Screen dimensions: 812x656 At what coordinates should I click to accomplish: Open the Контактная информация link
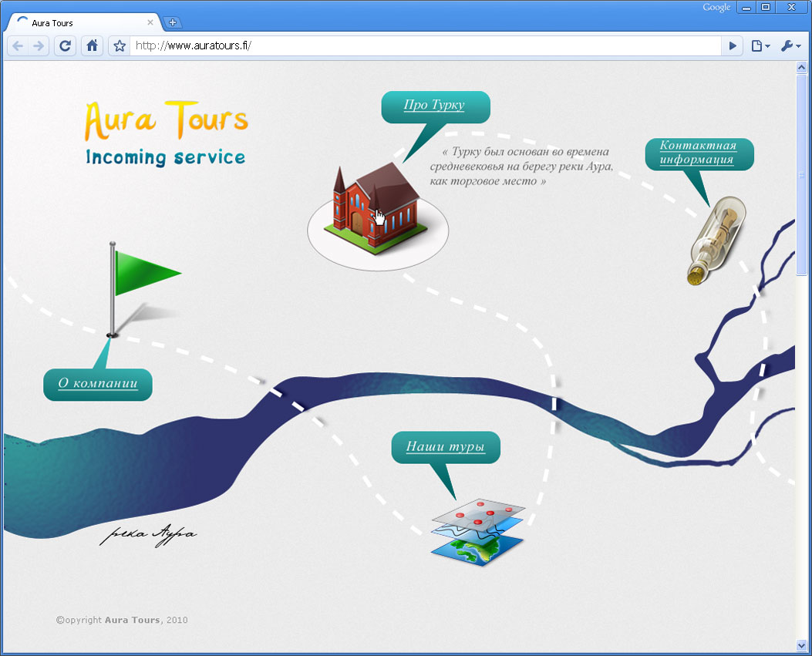pyautogui.click(x=698, y=152)
